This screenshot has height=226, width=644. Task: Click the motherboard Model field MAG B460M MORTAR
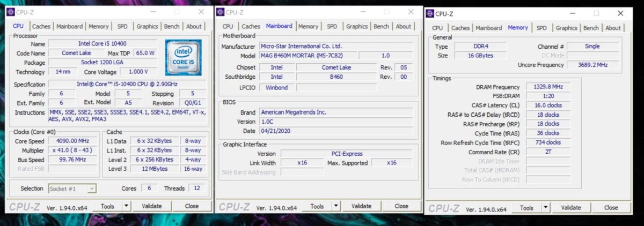click(x=308, y=56)
